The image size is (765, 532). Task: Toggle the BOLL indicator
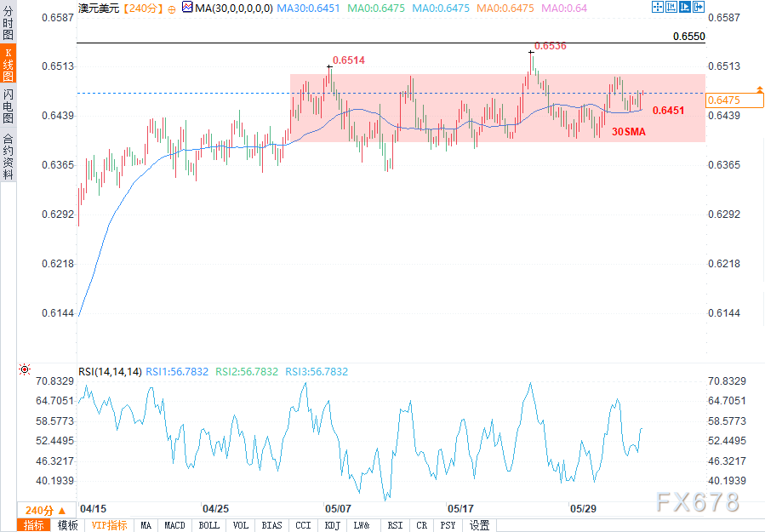[x=208, y=525]
